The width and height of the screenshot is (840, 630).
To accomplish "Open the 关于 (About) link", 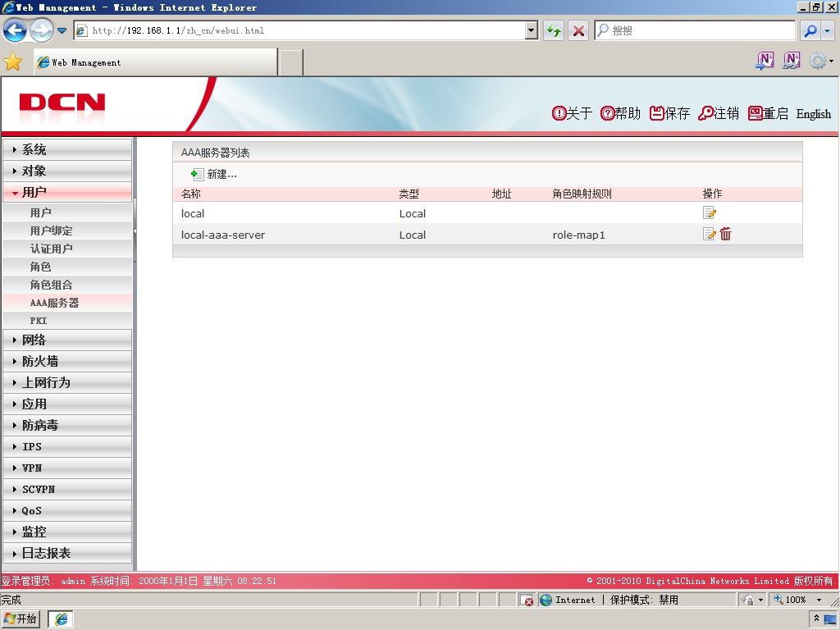I will (572, 113).
